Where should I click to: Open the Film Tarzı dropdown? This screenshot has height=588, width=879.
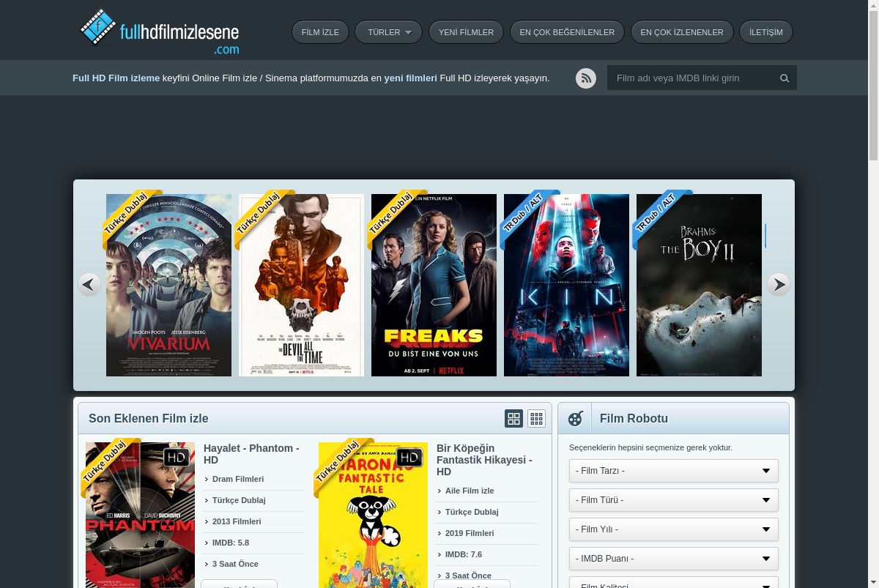coord(673,471)
